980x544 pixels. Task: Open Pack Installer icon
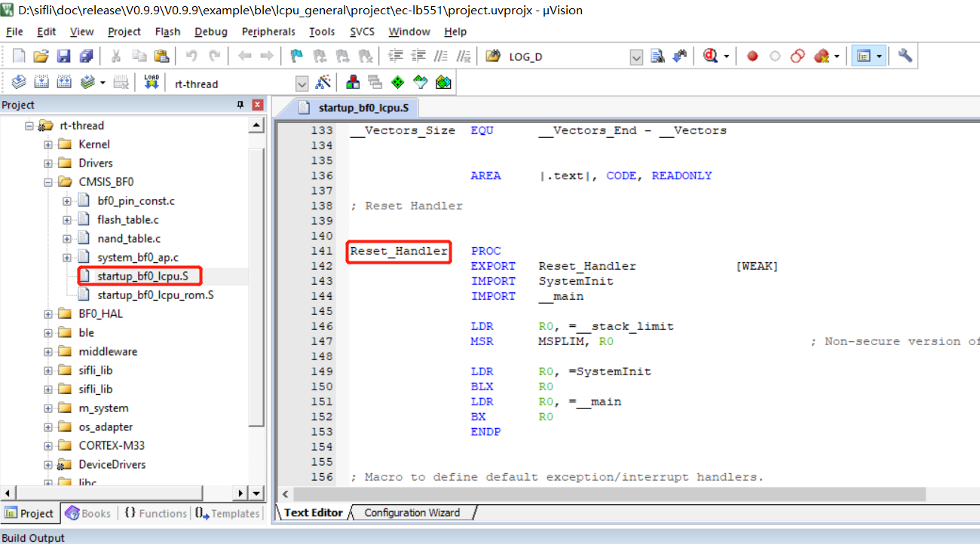[x=443, y=83]
